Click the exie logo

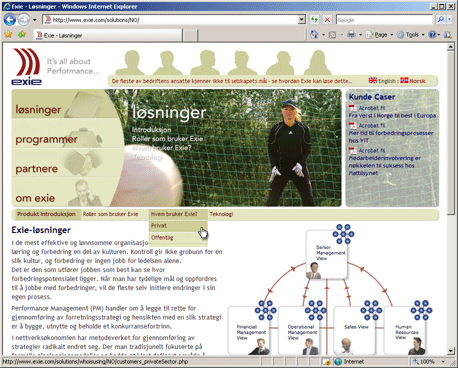point(26,67)
